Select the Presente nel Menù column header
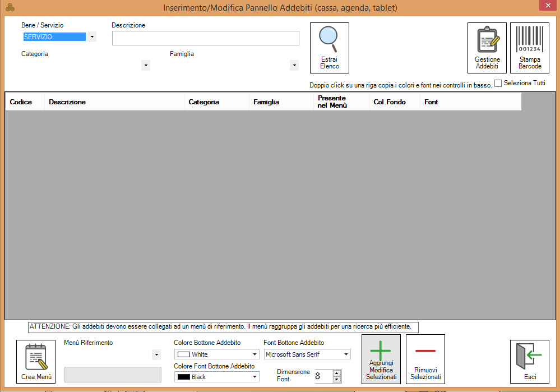This screenshot has height=392, width=560. (333, 102)
